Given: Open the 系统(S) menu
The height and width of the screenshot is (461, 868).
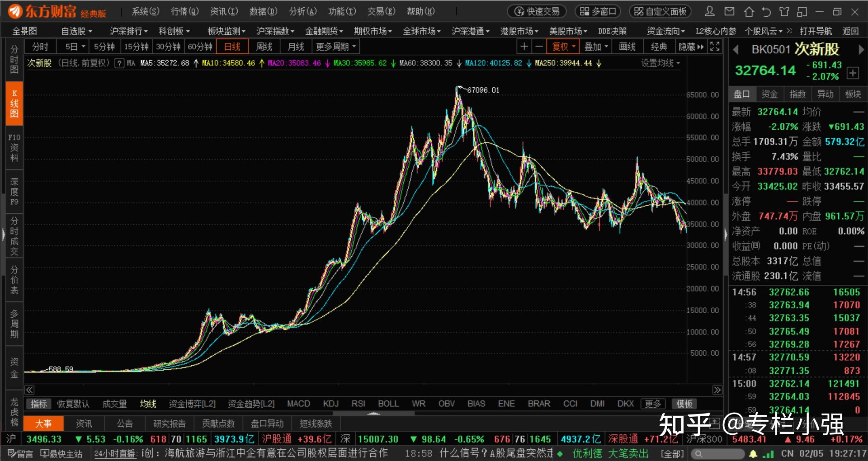Looking at the screenshot, I should [x=146, y=11].
